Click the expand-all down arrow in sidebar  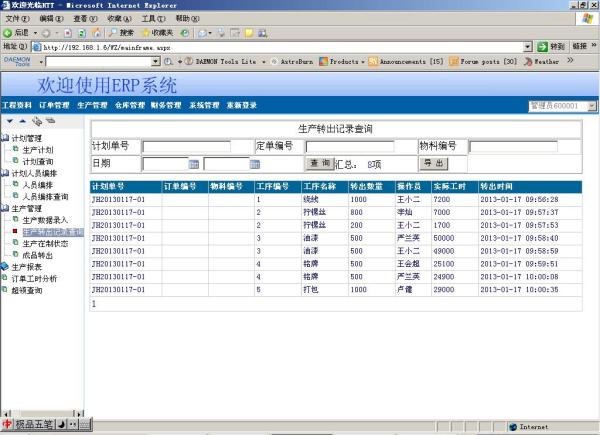pos(9,121)
